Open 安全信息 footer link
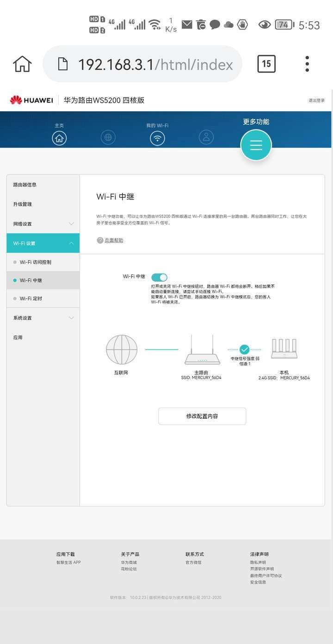333x644 pixels. 258,582
